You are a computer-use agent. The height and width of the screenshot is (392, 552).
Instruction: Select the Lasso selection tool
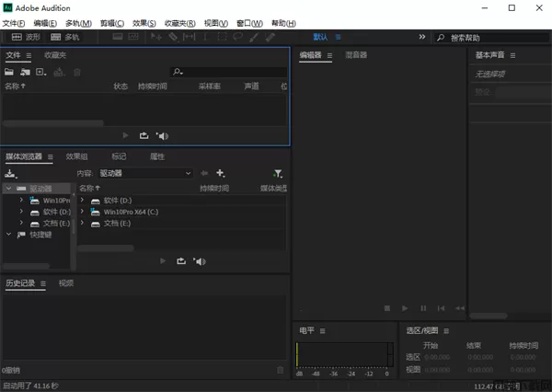click(238, 38)
